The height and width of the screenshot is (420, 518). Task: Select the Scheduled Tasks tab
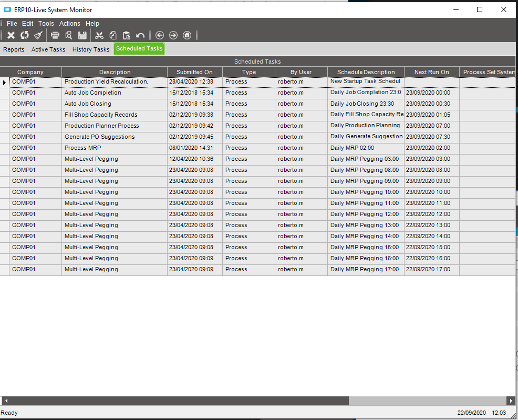tap(139, 48)
